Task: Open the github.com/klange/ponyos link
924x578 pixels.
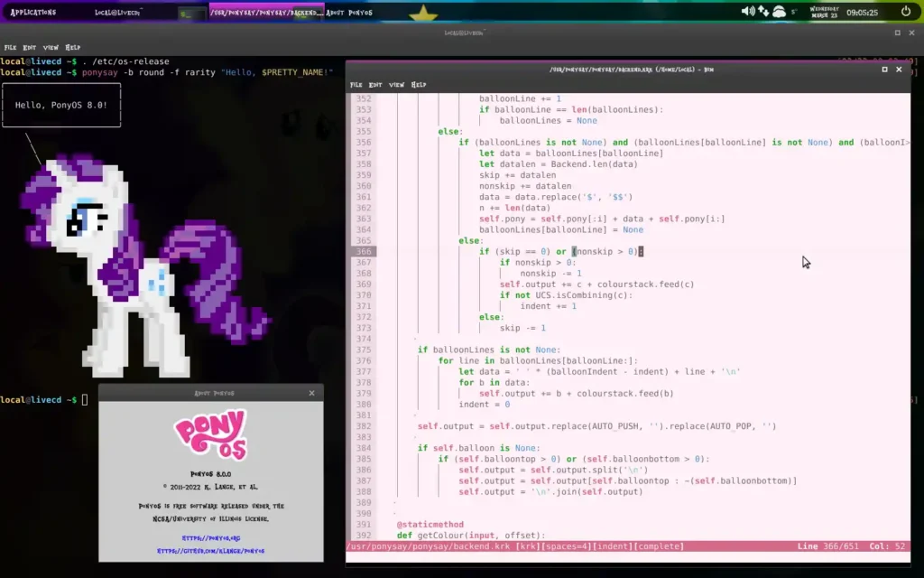Action: tap(211, 551)
